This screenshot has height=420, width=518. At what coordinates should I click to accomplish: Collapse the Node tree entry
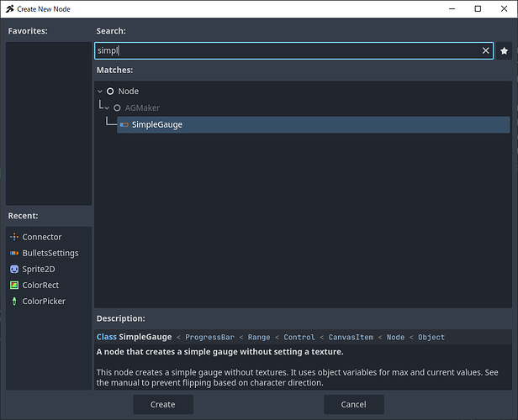[x=100, y=91]
